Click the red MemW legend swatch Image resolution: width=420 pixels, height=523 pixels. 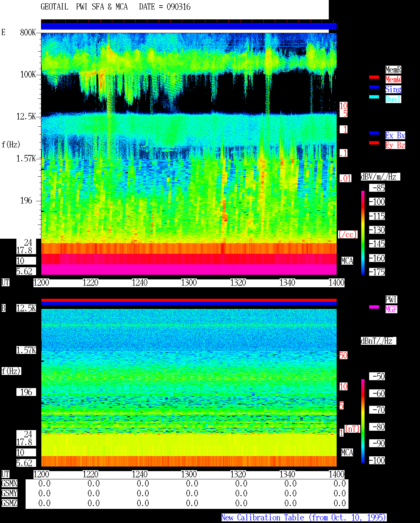pos(374,77)
